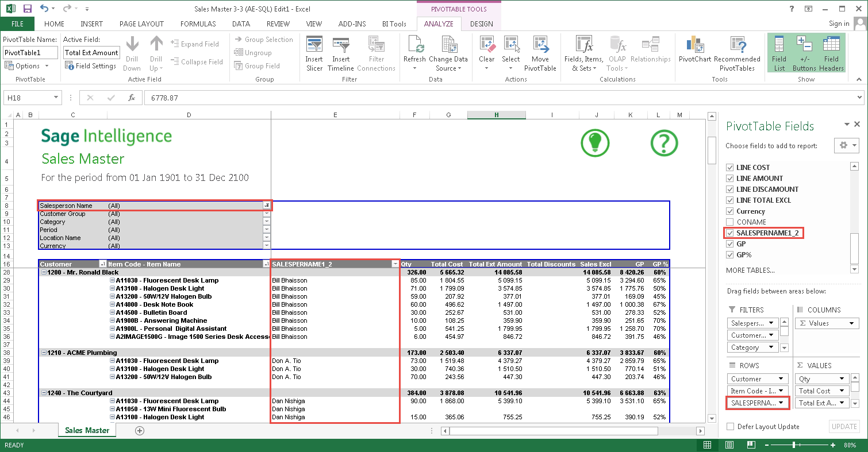Collapse customer 1210 - ACME Plumbing
868x452 pixels.
(43, 353)
